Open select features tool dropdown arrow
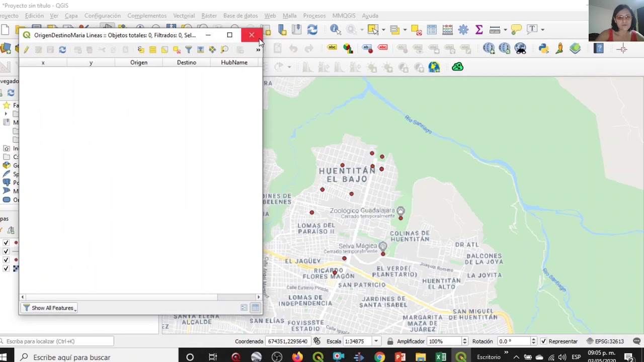Screen dimensions: 644x362 coord(383,30)
